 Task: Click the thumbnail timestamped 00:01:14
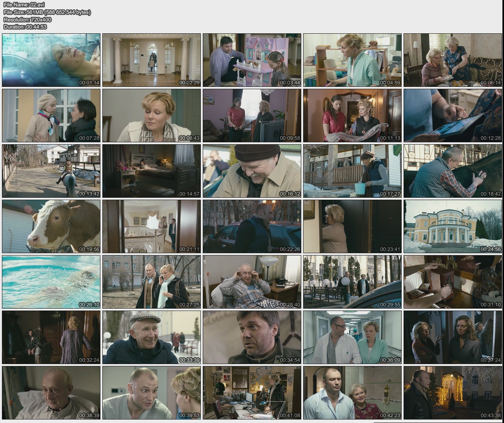click(51, 60)
